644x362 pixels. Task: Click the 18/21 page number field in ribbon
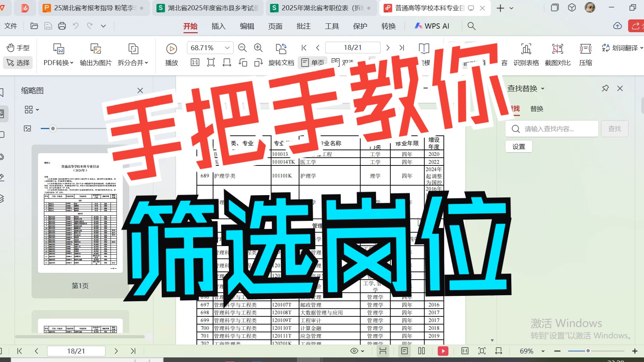click(x=353, y=48)
